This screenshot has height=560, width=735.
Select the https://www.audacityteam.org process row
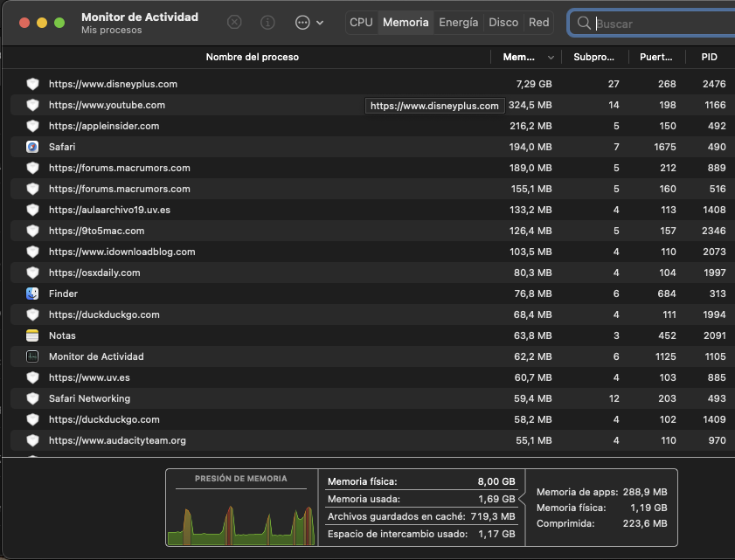372,440
